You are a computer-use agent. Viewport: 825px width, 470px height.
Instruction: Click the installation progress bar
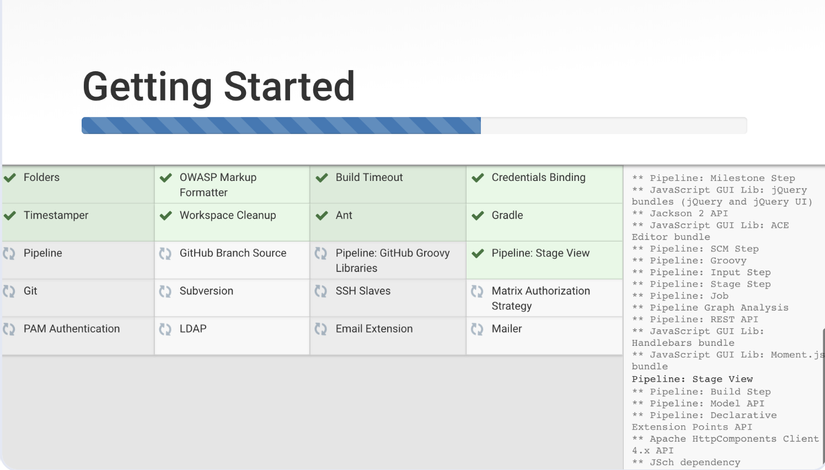click(x=414, y=126)
